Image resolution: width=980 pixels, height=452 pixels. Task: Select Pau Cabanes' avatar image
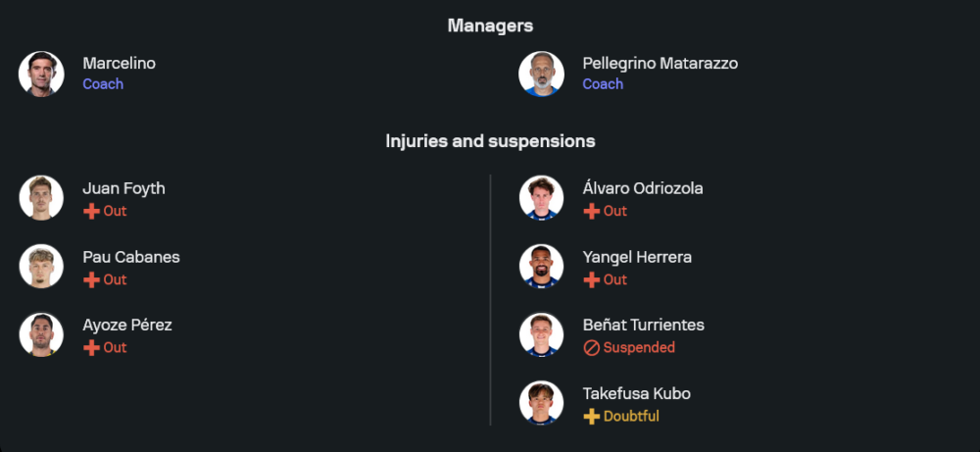41,267
